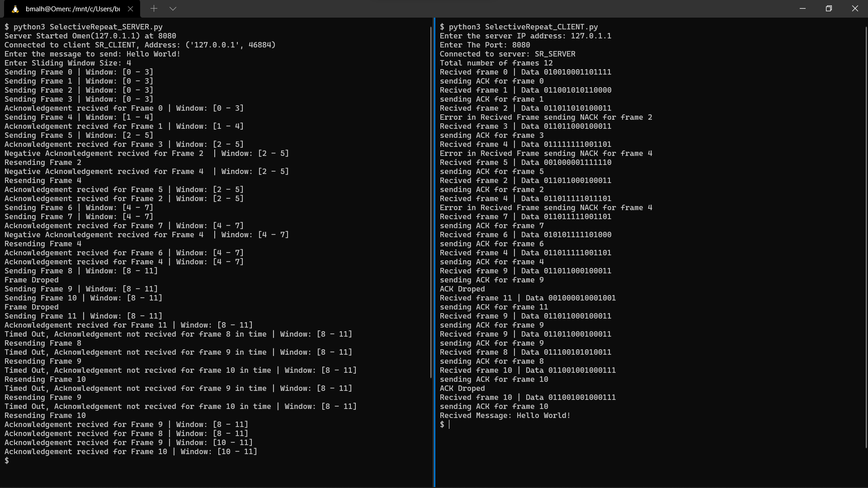Click the Tux penguin icon on the terminal tab
This screenshot has width=868, height=488.
(16, 8)
